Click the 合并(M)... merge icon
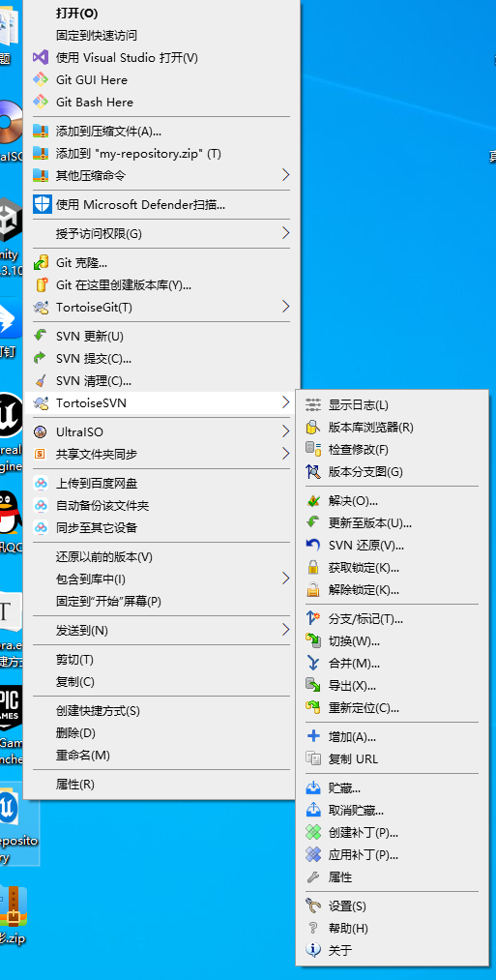This screenshot has width=496, height=980. 312,663
